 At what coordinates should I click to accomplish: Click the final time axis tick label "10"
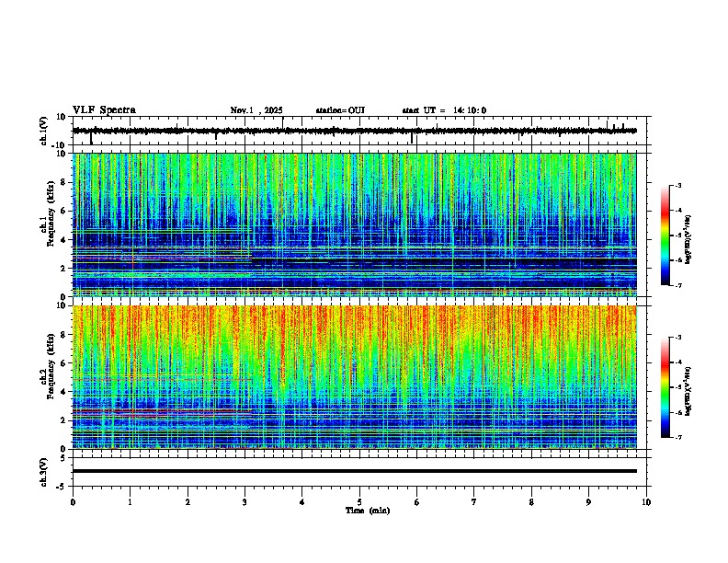(x=646, y=502)
